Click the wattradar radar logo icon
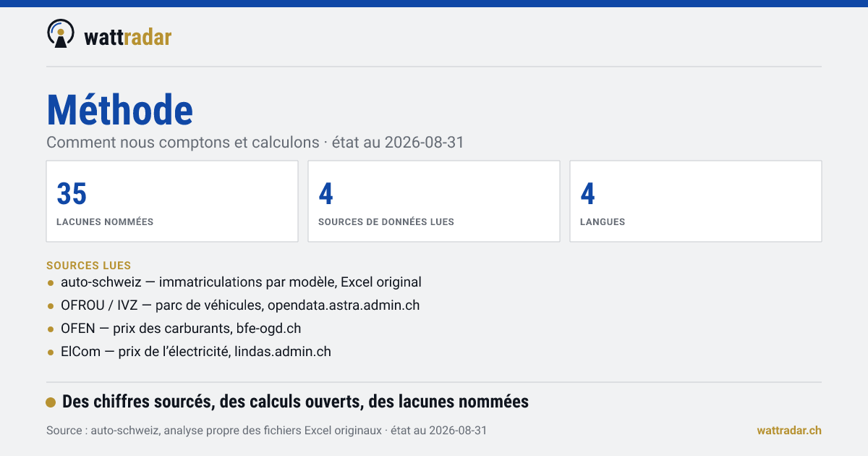868x456 pixels. click(60, 34)
